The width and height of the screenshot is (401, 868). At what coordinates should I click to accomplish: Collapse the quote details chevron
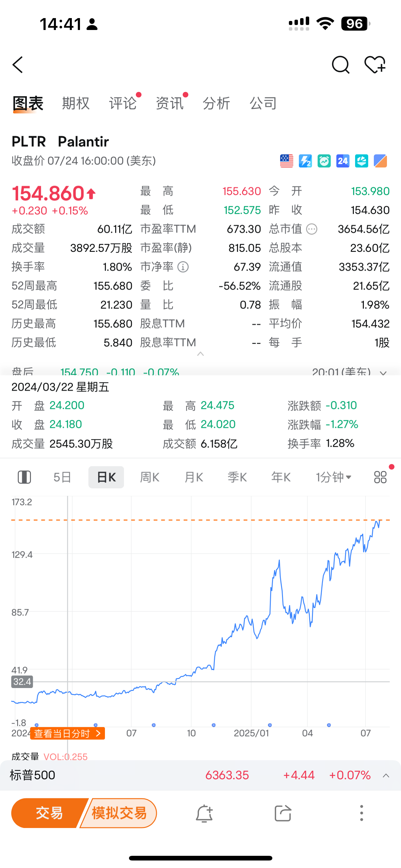[200, 354]
